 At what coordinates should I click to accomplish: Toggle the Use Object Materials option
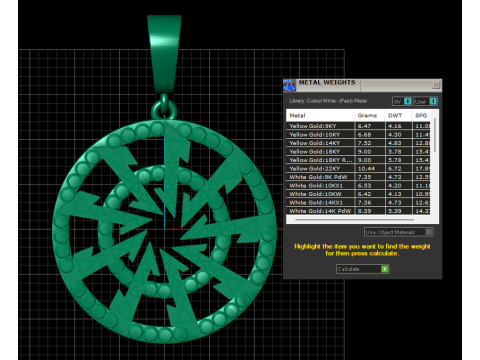click(x=398, y=232)
